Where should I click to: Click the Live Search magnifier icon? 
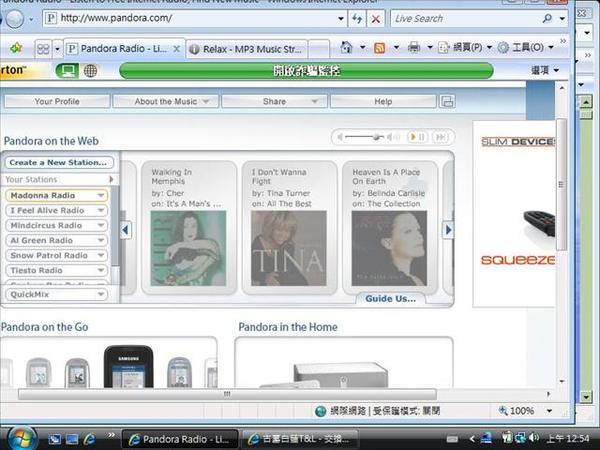click(548, 18)
